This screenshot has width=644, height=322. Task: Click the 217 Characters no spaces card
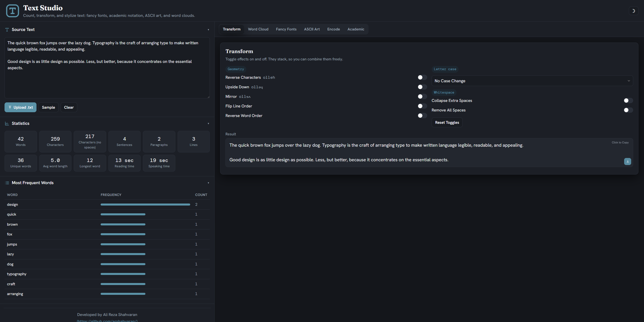pyautogui.click(x=90, y=142)
